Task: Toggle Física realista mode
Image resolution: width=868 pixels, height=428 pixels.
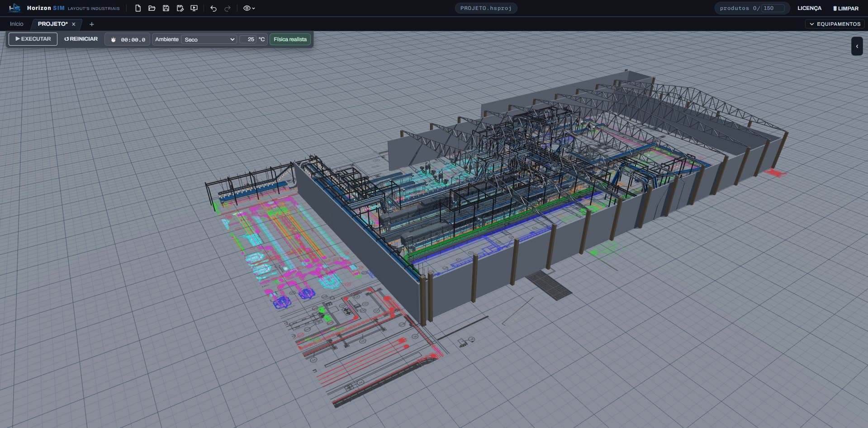Action: pyautogui.click(x=290, y=39)
